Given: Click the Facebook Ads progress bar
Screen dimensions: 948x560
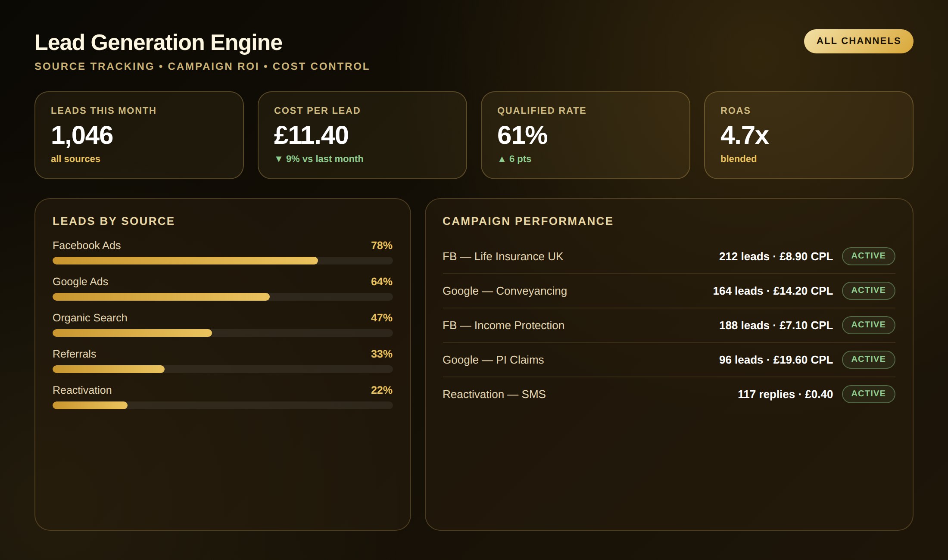Looking at the screenshot, I should 222,261.
